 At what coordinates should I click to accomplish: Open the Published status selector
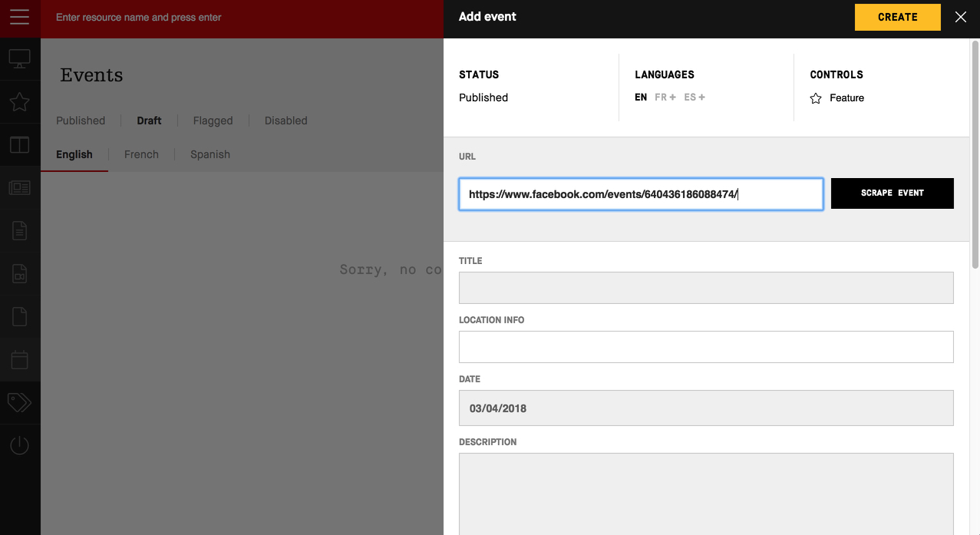(x=483, y=97)
